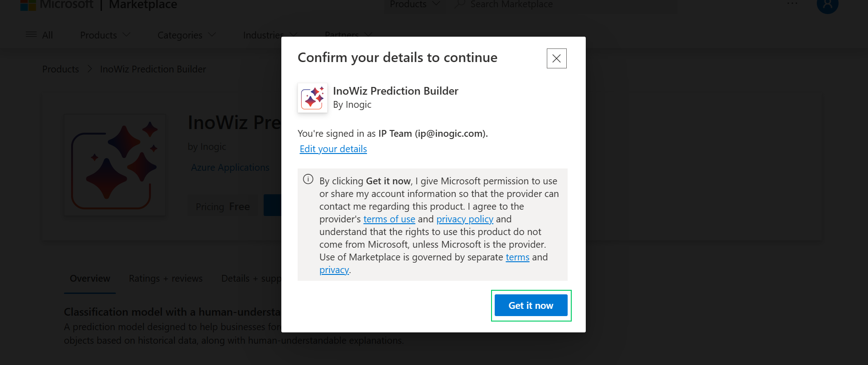
Task: Click the search magnifier icon
Action: [460, 4]
